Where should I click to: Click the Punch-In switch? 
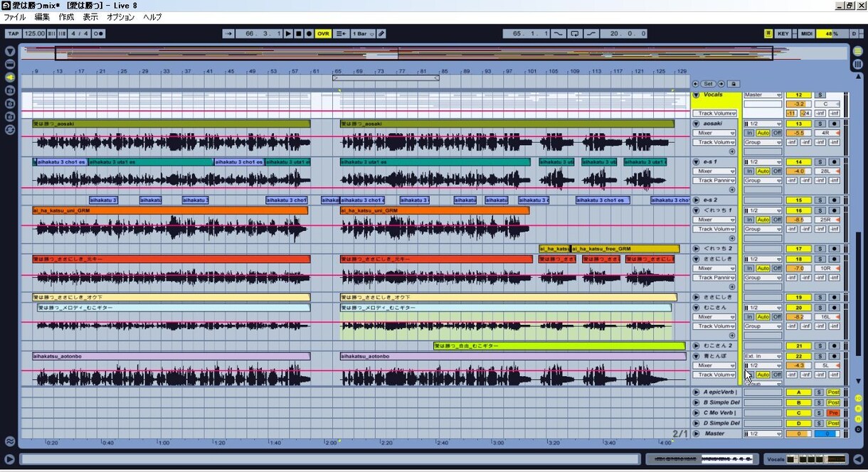click(x=558, y=33)
